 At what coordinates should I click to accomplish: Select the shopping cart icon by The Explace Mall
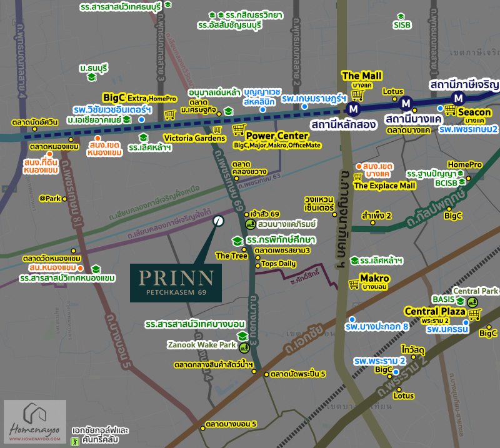(357, 176)
